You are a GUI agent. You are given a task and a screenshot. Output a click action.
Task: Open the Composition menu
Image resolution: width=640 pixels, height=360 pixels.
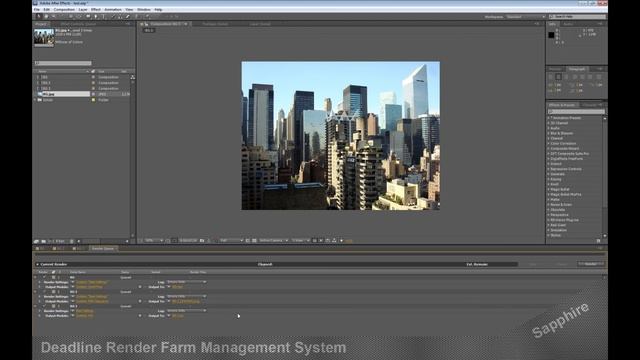point(64,9)
